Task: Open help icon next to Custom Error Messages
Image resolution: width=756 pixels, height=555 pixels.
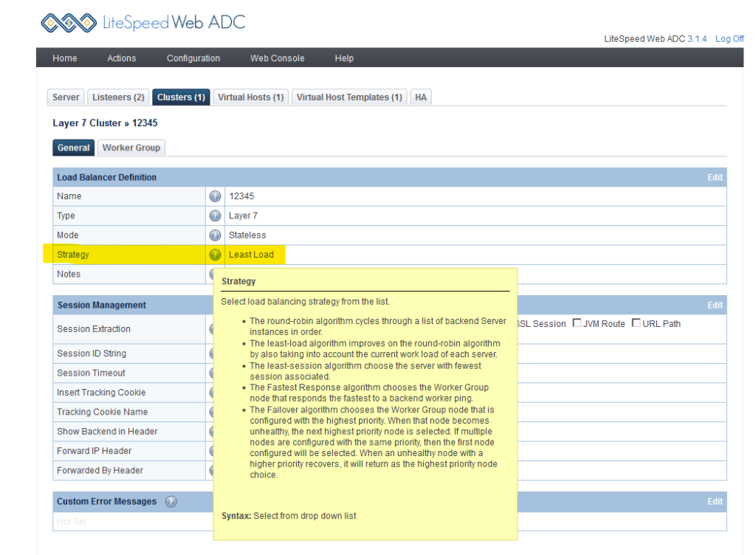Action: [x=171, y=502]
